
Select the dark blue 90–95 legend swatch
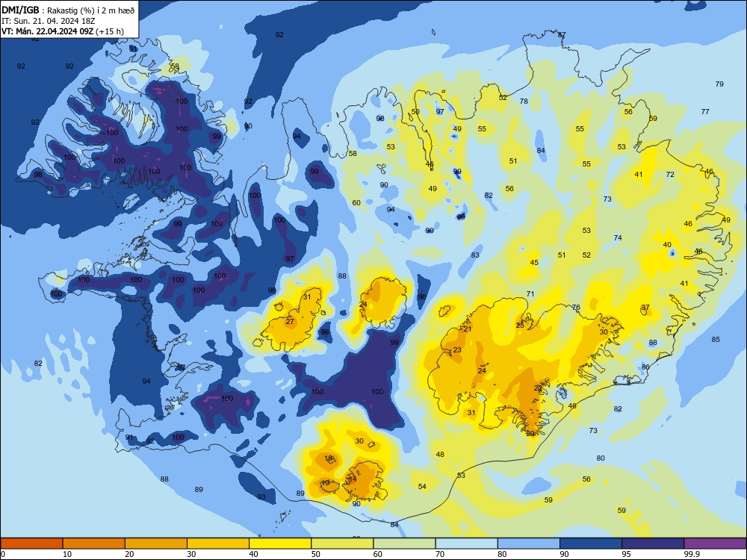coord(591,544)
